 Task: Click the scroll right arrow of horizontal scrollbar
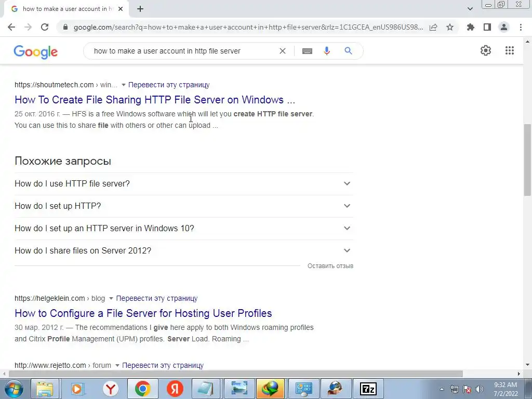tap(519, 374)
